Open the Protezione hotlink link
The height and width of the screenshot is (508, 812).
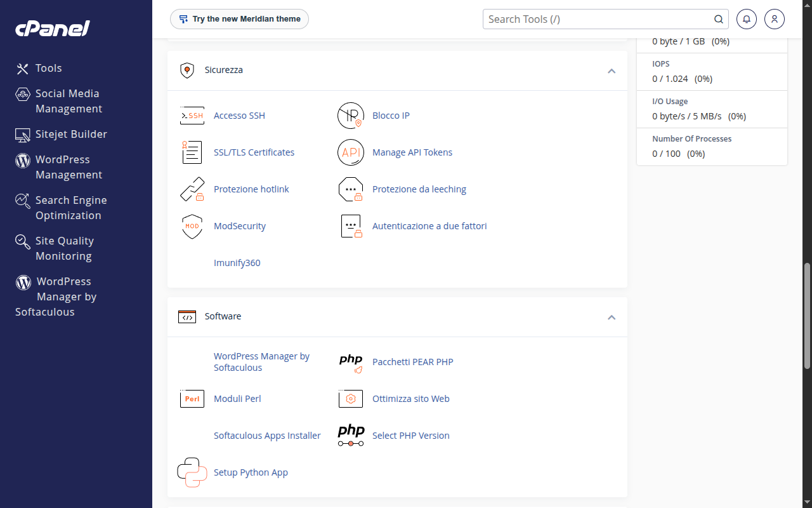tap(251, 189)
